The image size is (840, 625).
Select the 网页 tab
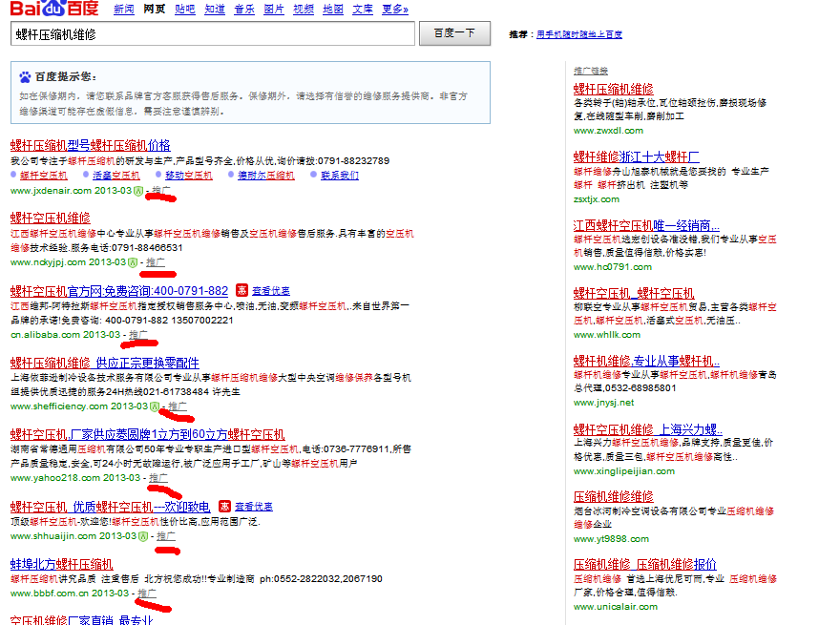point(155,10)
